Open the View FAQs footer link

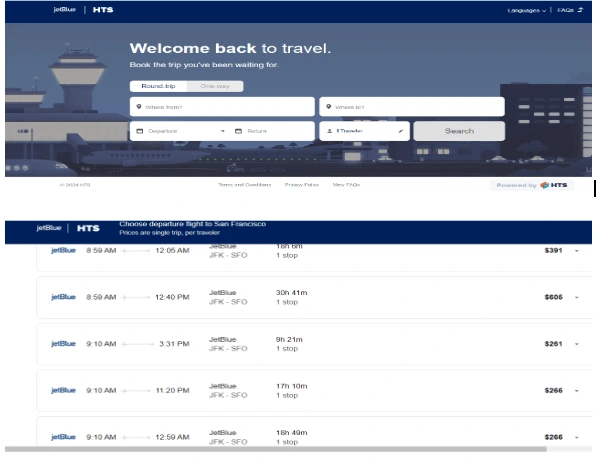tap(346, 185)
